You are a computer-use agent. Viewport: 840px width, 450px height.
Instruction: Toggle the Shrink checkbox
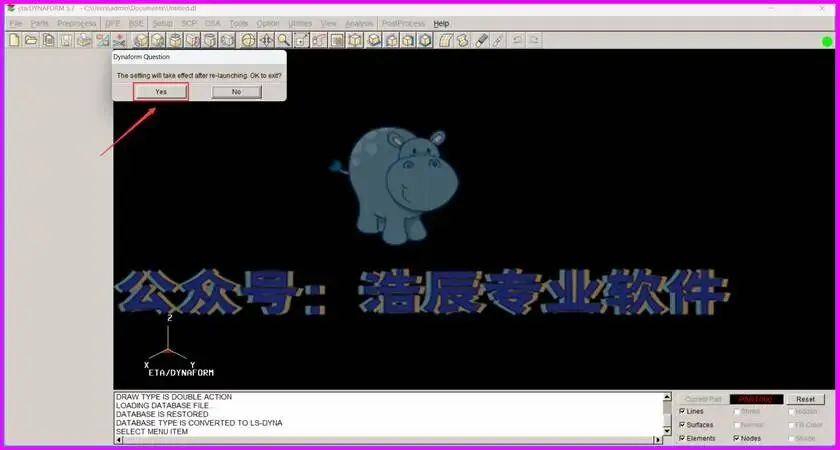(x=737, y=411)
